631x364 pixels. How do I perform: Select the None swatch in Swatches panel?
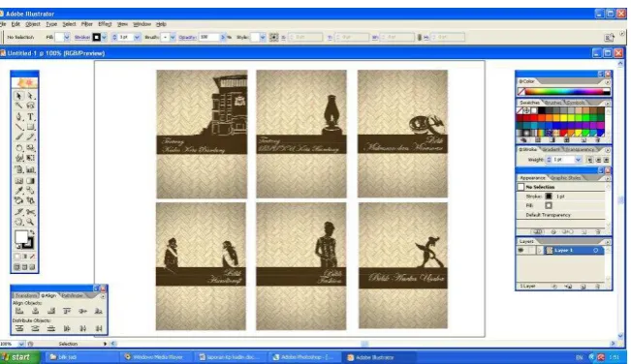click(x=520, y=110)
